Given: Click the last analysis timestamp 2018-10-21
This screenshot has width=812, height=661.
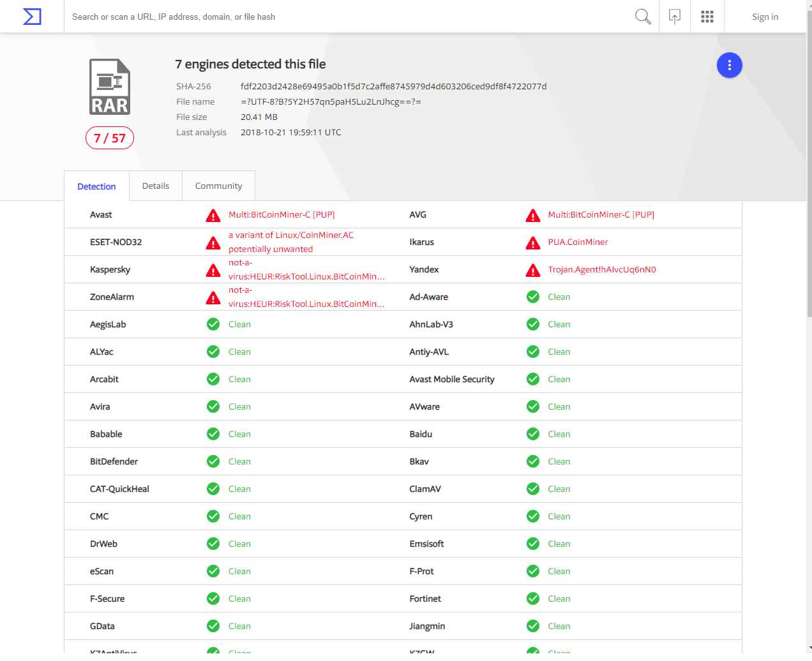Looking at the screenshot, I should (291, 132).
